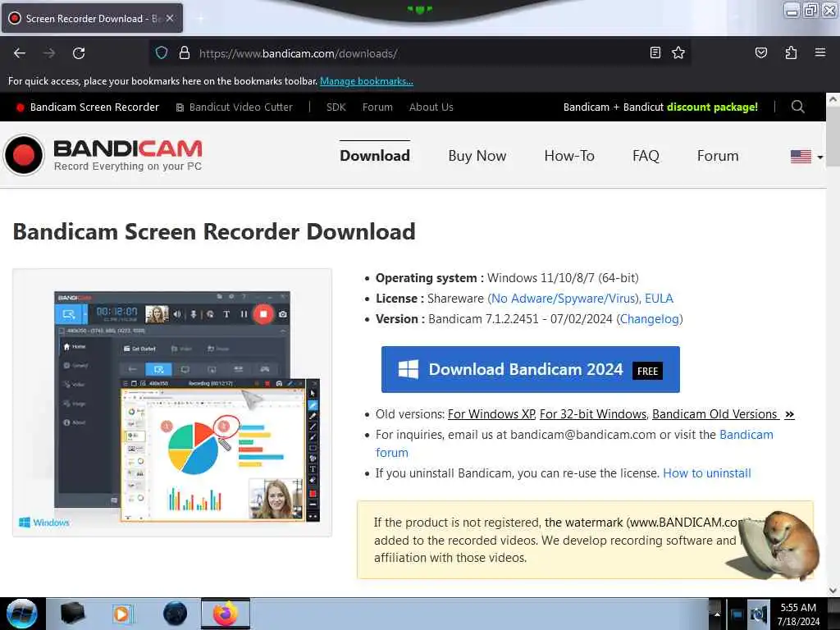Open the black box taskbar app icon
Image resolution: width=840 pixels, height=630 pixels.
click(x=73, y=614)
